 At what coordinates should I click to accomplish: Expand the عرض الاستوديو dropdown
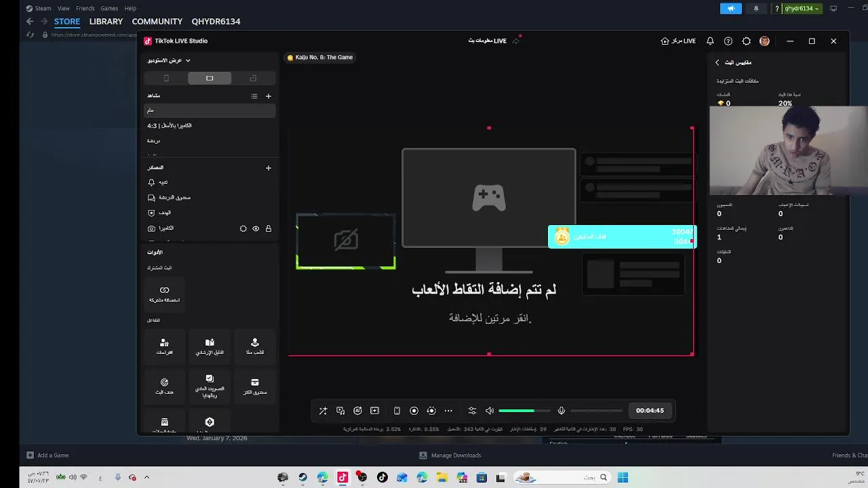pyautogui.click(x=169, y=60)
